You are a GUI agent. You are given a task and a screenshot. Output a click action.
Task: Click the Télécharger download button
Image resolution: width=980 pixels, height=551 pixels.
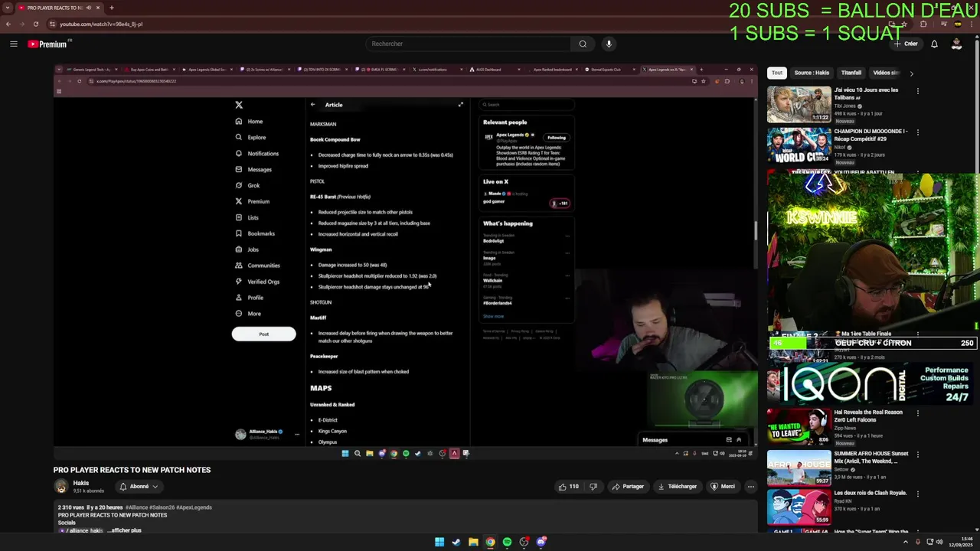(x=677, y=487)
